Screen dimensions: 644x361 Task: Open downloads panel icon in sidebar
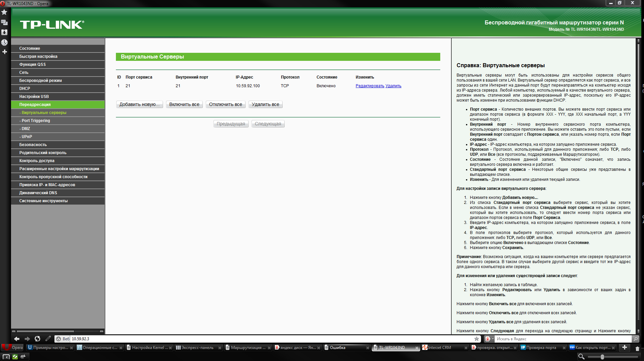tap(4, 32)
